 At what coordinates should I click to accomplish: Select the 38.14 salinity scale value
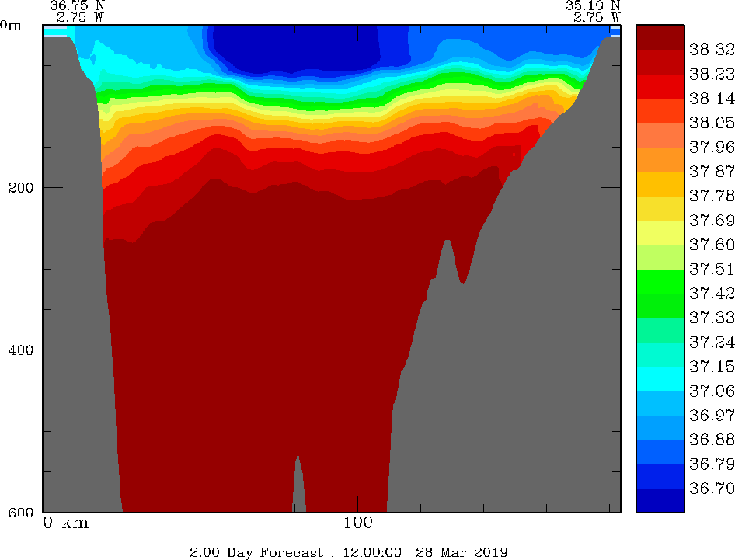click(711, 99)
